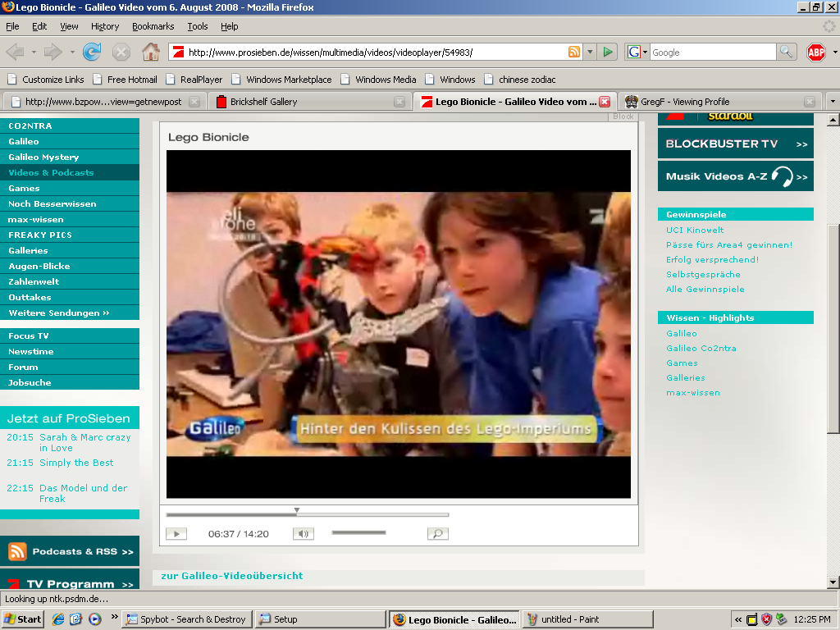Click the green Go arrow beside URL
The height and width of the screenshot is (630, 840).
608,52
